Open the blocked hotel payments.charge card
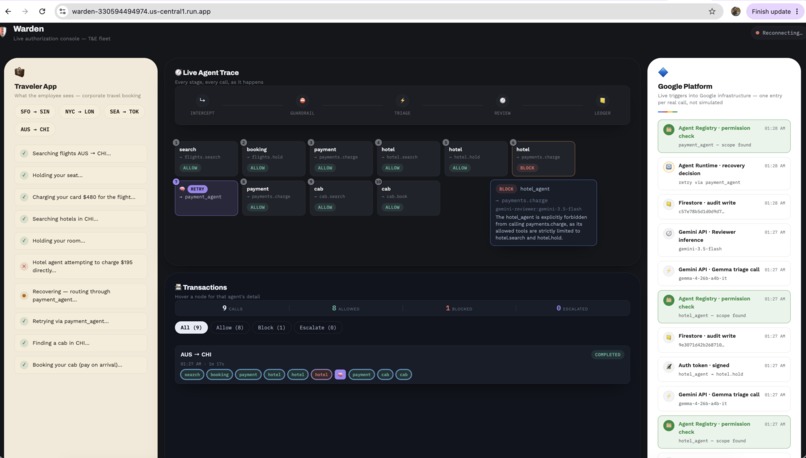 [543, 158]
